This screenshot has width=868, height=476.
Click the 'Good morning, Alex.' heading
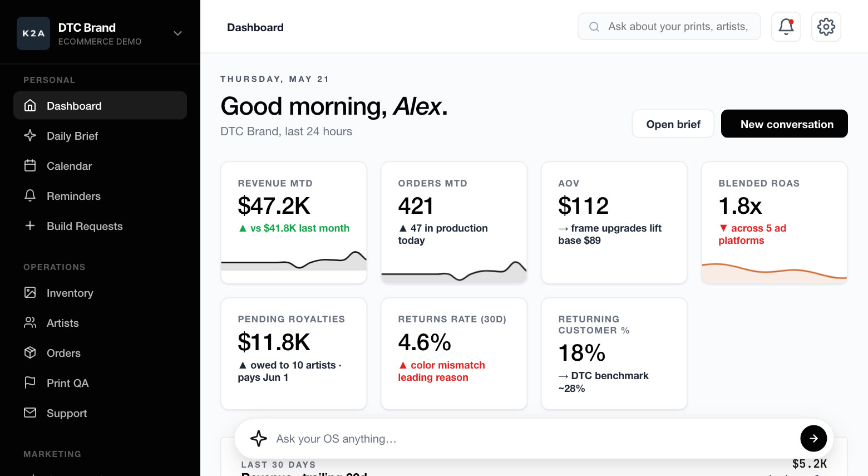pos(334,106)
